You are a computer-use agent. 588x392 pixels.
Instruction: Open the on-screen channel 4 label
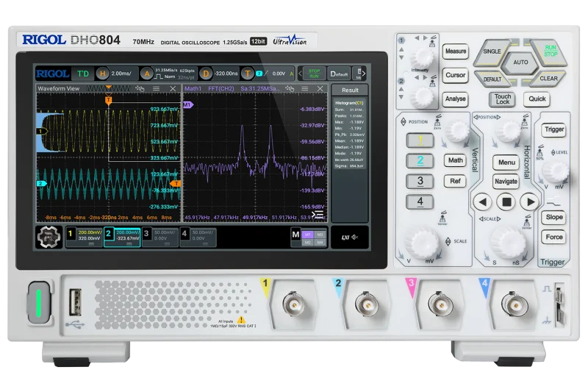click(x=198, y=237)
